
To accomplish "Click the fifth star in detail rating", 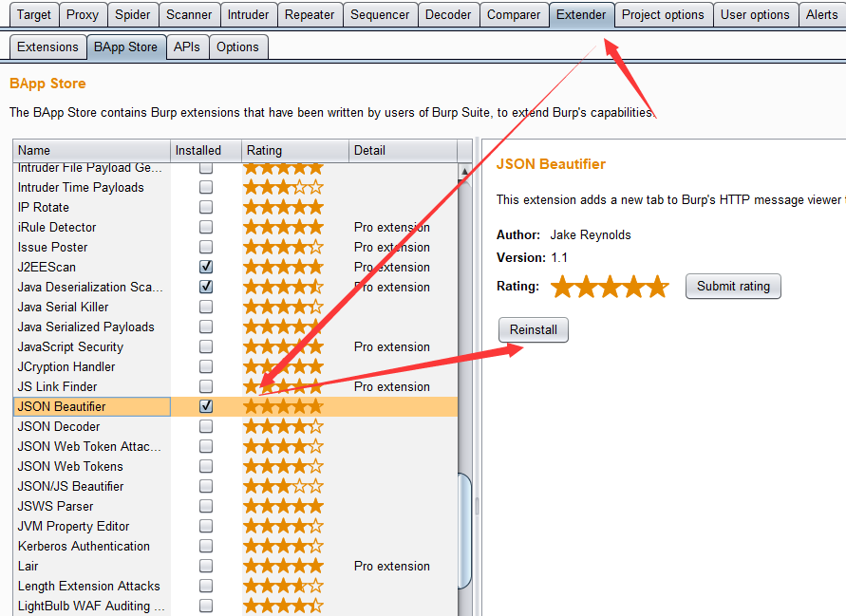I will [x=657, y=287].
